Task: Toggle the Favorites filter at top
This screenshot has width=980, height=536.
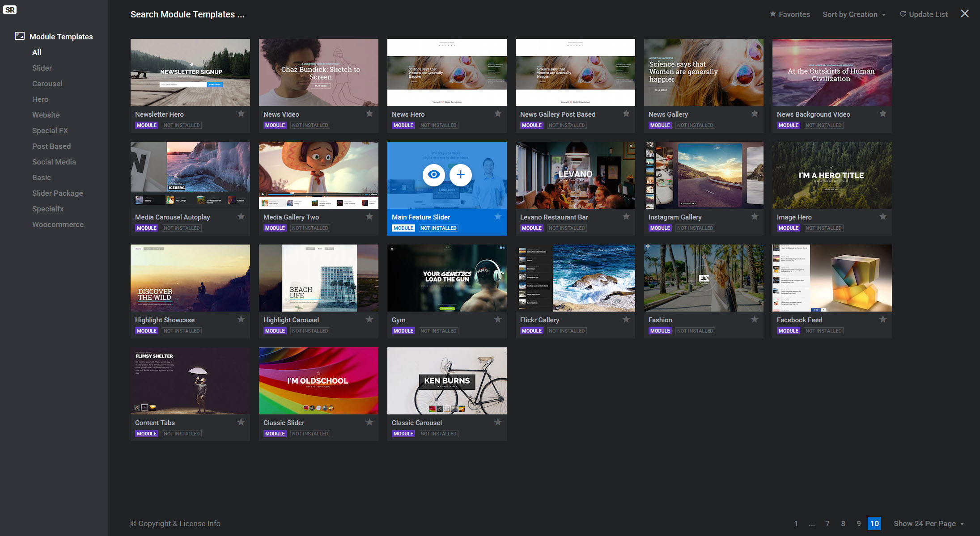Action: (x=789, y=14)
